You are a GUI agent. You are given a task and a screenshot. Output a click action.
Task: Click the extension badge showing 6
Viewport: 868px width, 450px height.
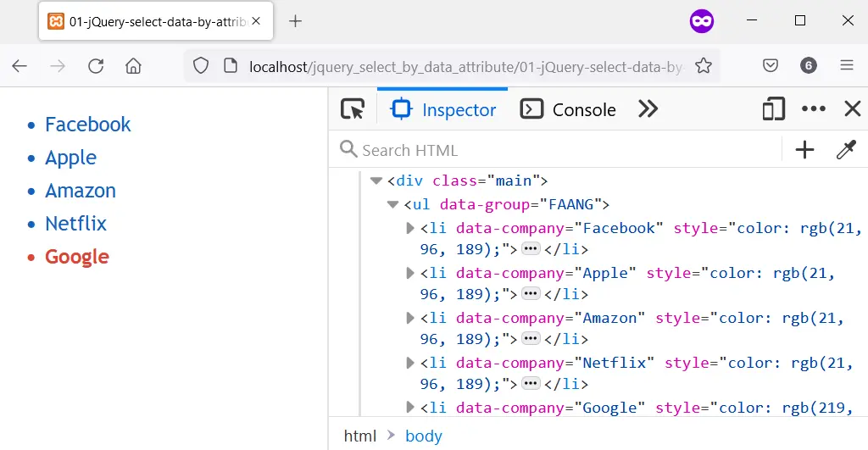point(808,66)
